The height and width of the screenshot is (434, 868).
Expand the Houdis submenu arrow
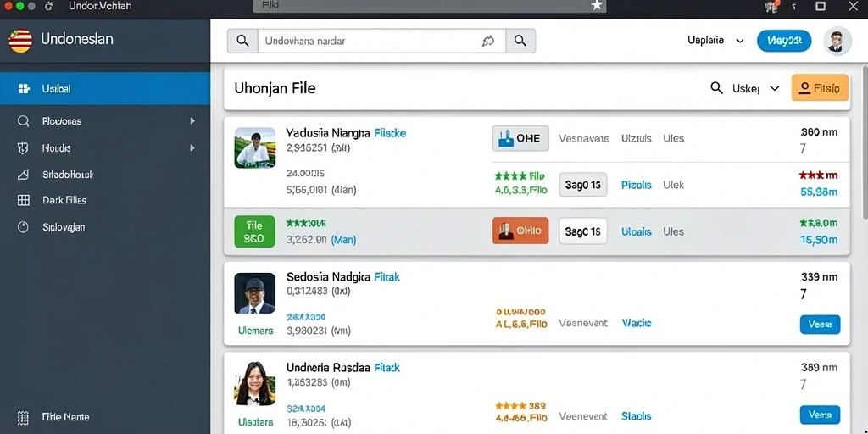click(192, 147)
